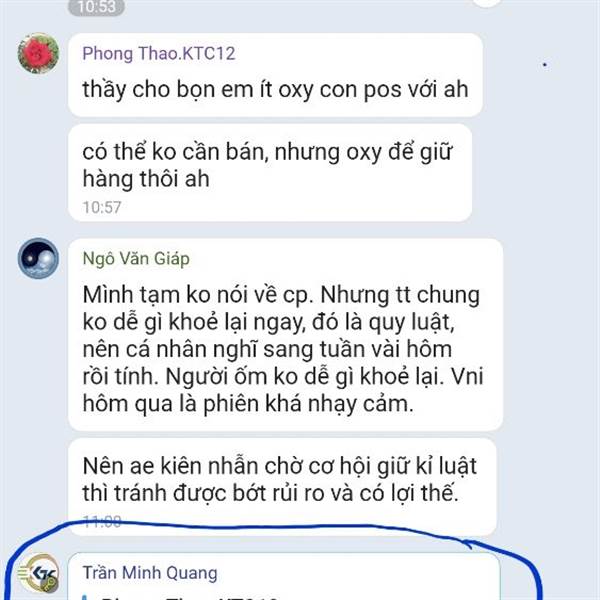Screen dimensions: 600x600
Task: Open Trần Minh Quang's GTC logo avatar
Action: tap(38, 573)
